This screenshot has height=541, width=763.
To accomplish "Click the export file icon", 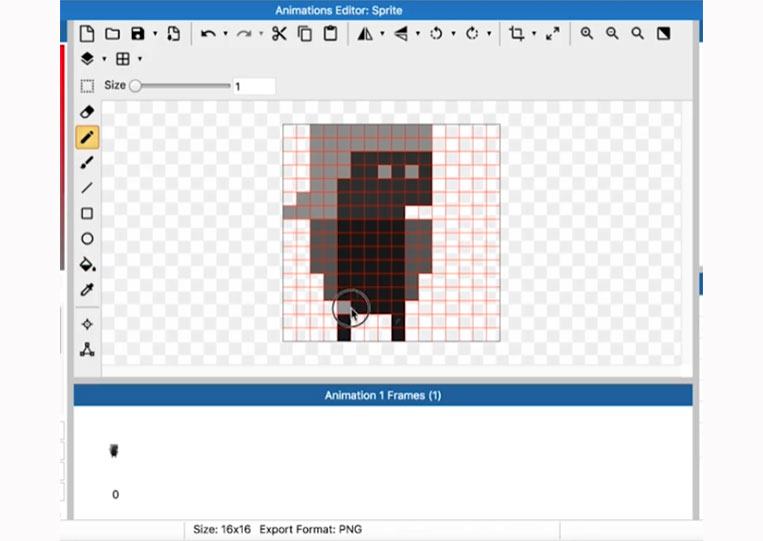I will click(x=174, y=34).
